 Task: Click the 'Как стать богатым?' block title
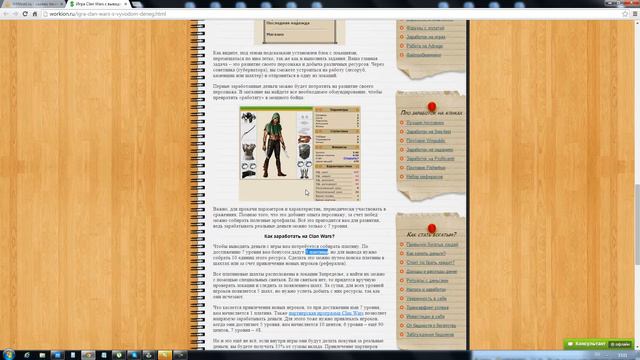(431, 235)
